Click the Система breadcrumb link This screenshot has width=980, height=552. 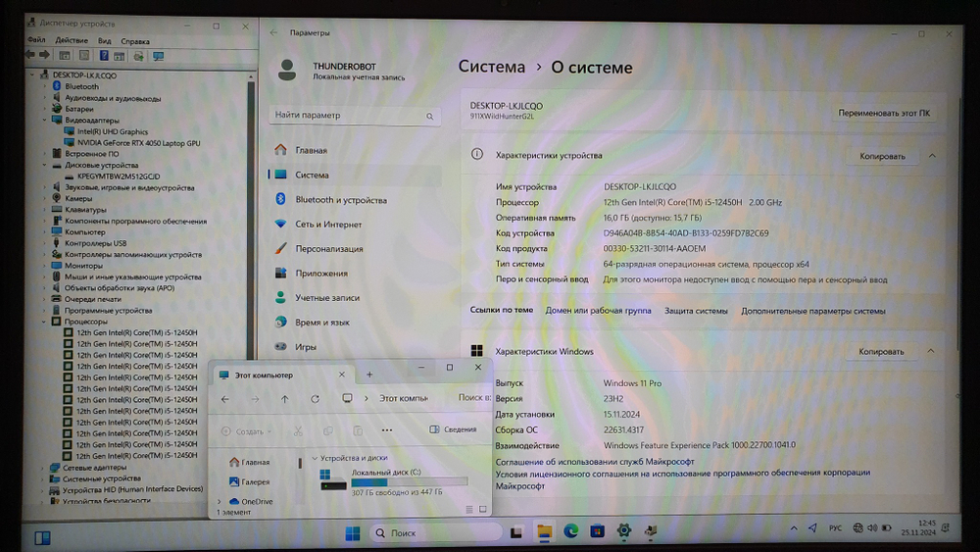(x=491, y=67)
